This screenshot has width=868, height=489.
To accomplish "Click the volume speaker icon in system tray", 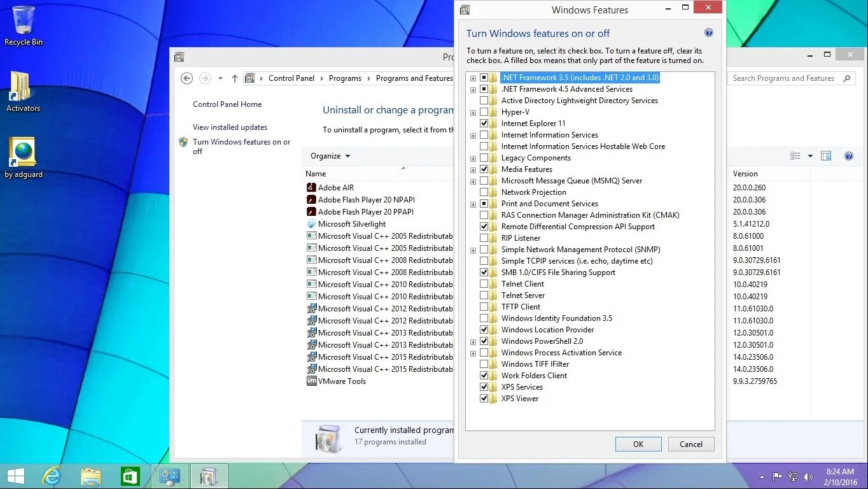I will pos(808,476).
